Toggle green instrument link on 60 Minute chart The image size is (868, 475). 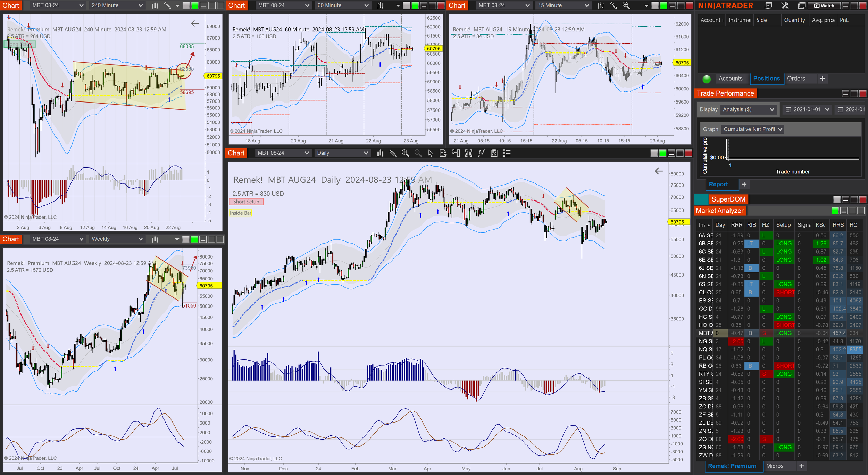415,6
